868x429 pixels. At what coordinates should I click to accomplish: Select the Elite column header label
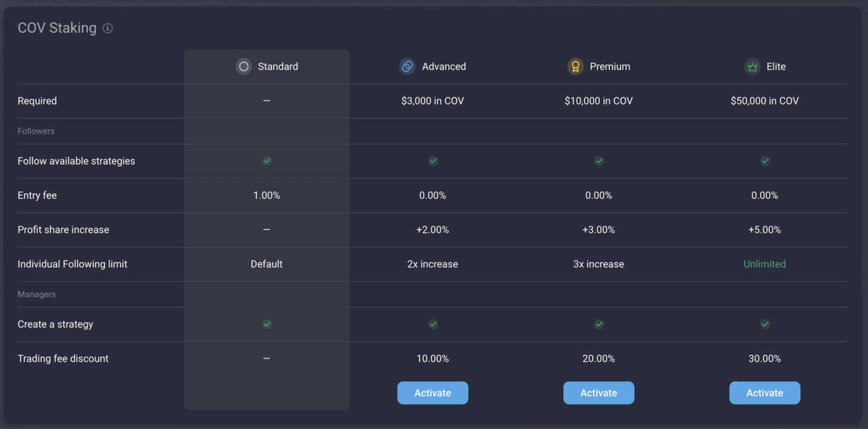(776, 67)
